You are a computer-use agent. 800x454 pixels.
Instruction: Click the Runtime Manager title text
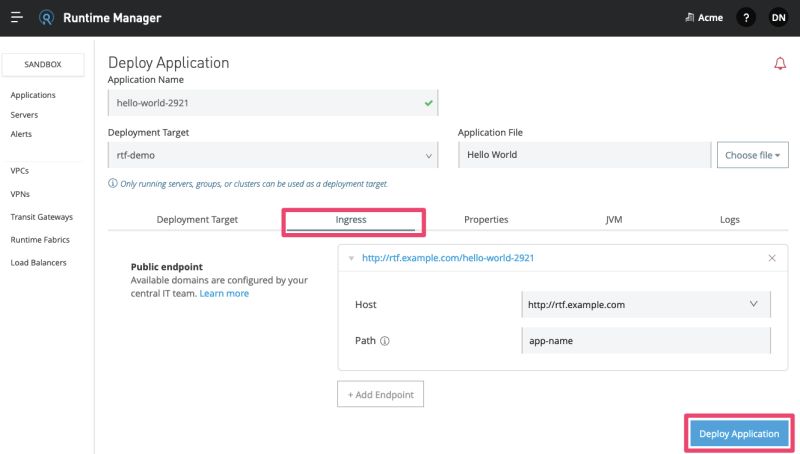pyautogui.click(x=112, y=18)
